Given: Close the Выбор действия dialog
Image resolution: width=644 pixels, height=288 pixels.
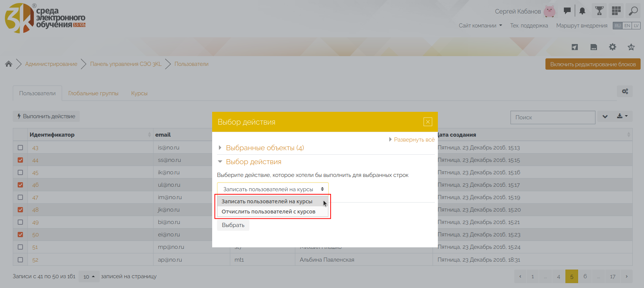Looking at the screenshot, I should point(428,122).
